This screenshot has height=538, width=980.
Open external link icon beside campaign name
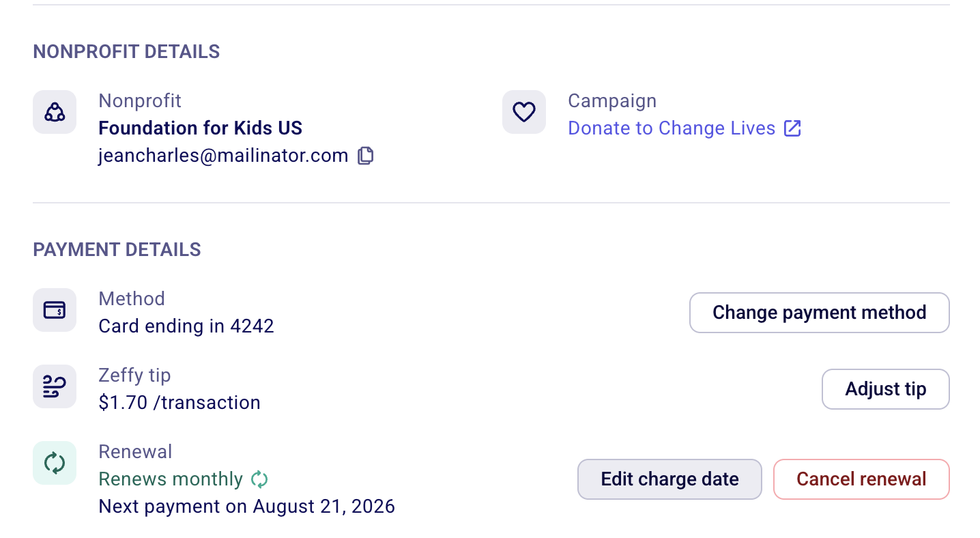click(792, 128)
